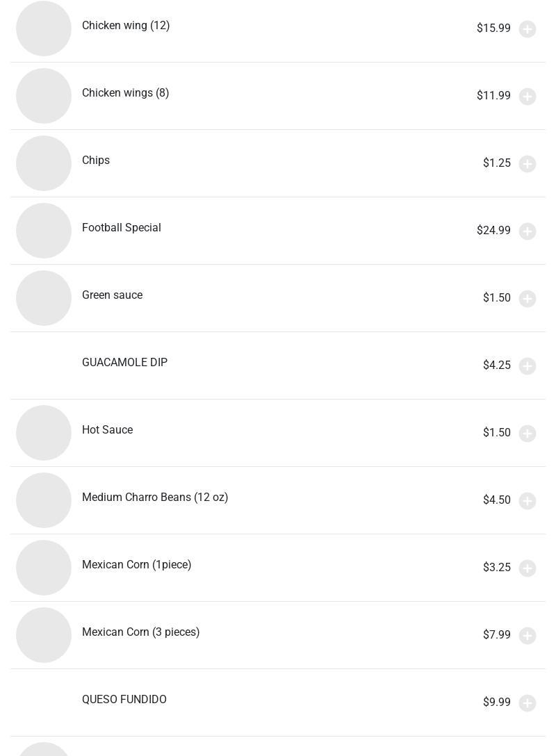Image resolution: width=556 pixels, height=756 pixels.
Task: Add Hot Sauce with plus icon
Action: point(527,434)
